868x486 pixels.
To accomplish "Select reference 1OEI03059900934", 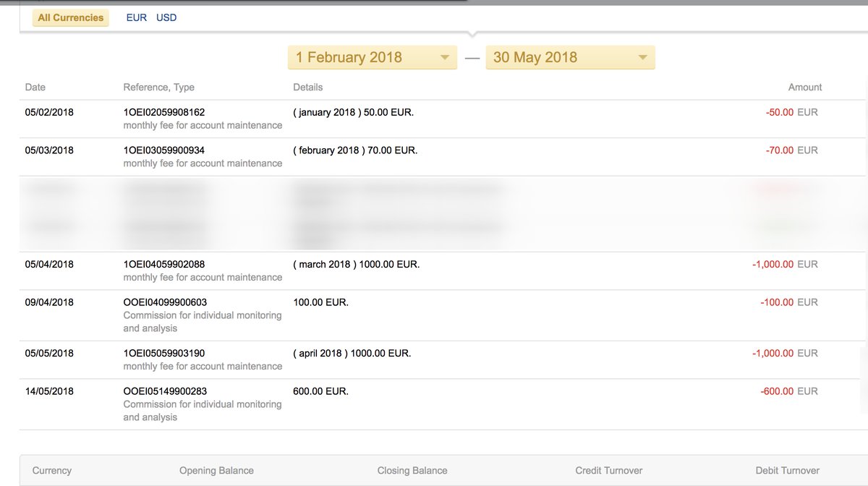I will tap(164, 150).
